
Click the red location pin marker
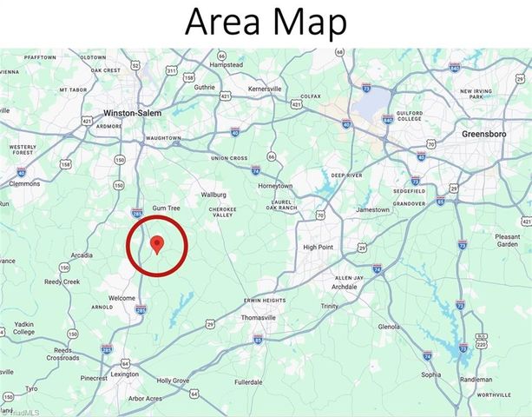click(x=157, y=245)
